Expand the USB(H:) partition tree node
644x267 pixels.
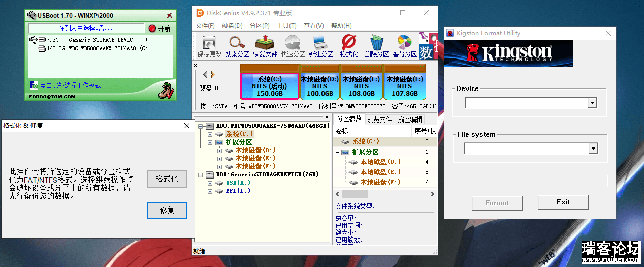[210, 183]
